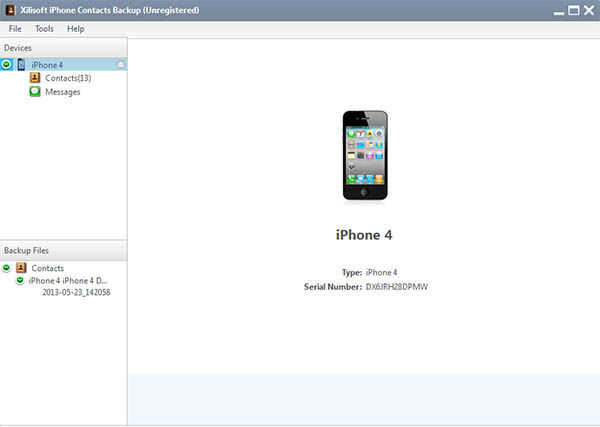Select Contacts in Backup Files
The height and width of the screenshot is (427, 600).
tap(47, 268)
